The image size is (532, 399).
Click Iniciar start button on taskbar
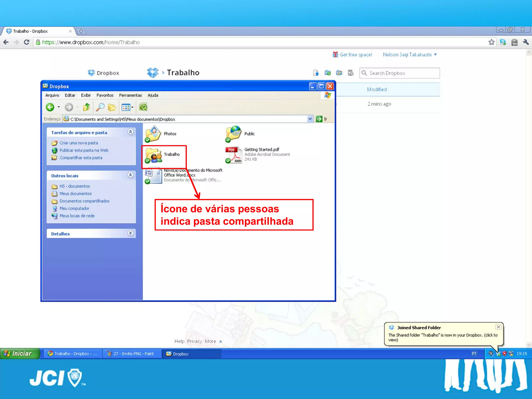coord(19,354)
